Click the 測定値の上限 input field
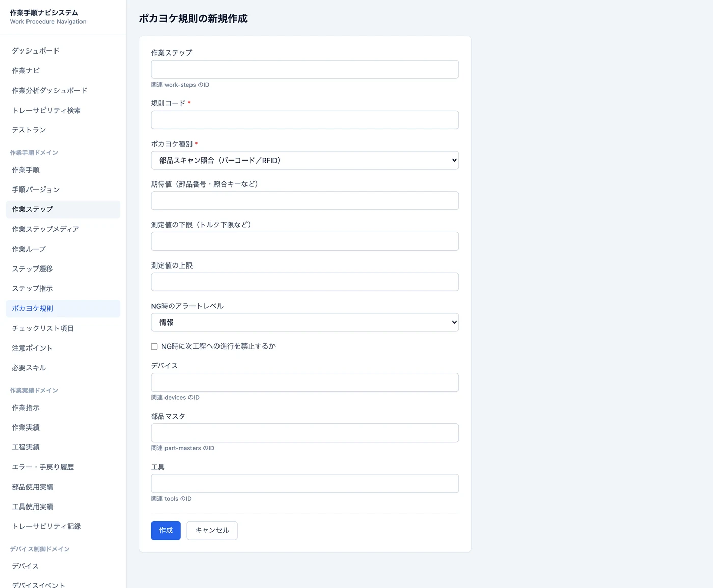Image resolution: width=713 pixels, height=588 pixels. pos(305,282)
